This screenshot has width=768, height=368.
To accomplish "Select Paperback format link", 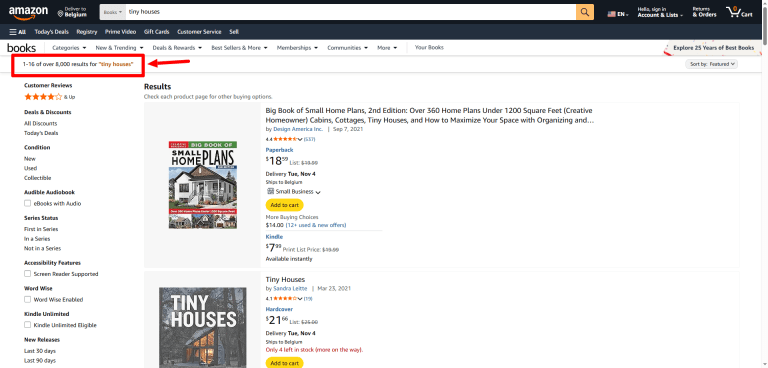I will [x=279, y=150].
